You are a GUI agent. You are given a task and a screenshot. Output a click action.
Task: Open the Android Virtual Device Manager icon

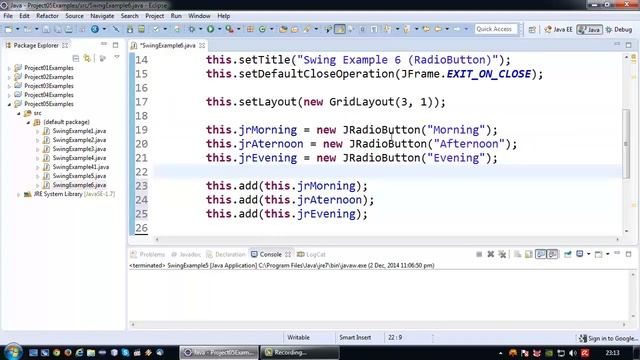141,29
